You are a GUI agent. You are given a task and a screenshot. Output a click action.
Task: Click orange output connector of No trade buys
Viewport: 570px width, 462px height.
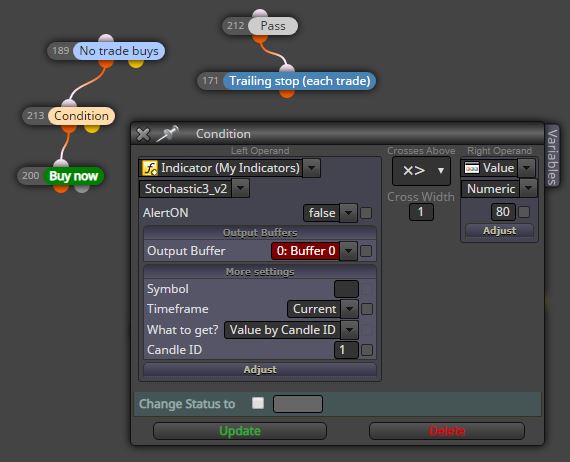106,64
